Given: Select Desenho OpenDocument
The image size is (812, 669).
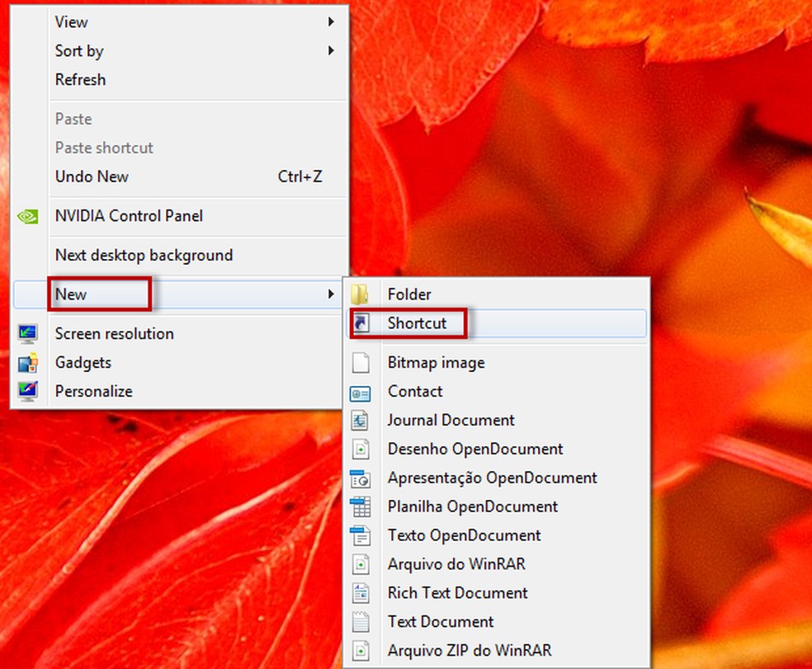Looking at the screenshot, I should (x=496, y=449).
